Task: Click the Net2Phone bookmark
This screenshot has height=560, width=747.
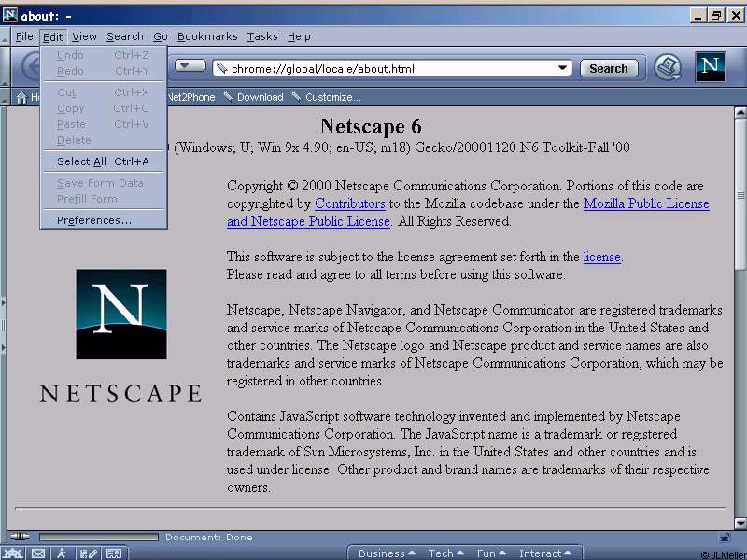Action: 191,97
